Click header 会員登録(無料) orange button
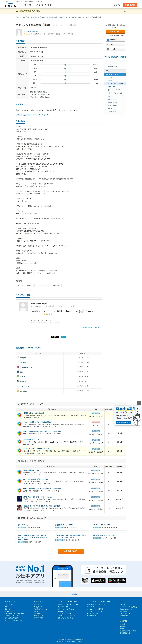This screenshot has height=644, width=142. 130,5
